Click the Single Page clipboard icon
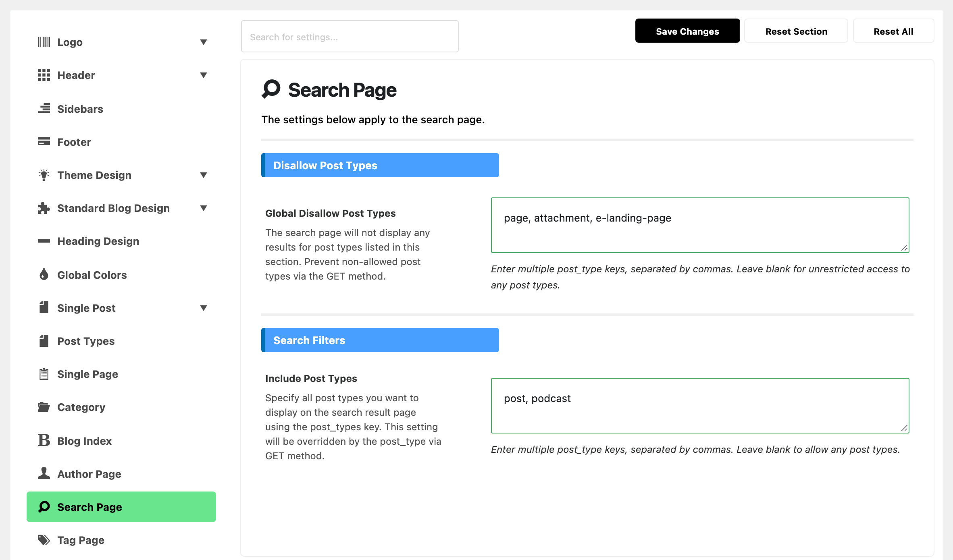 (x=44, y=374)
